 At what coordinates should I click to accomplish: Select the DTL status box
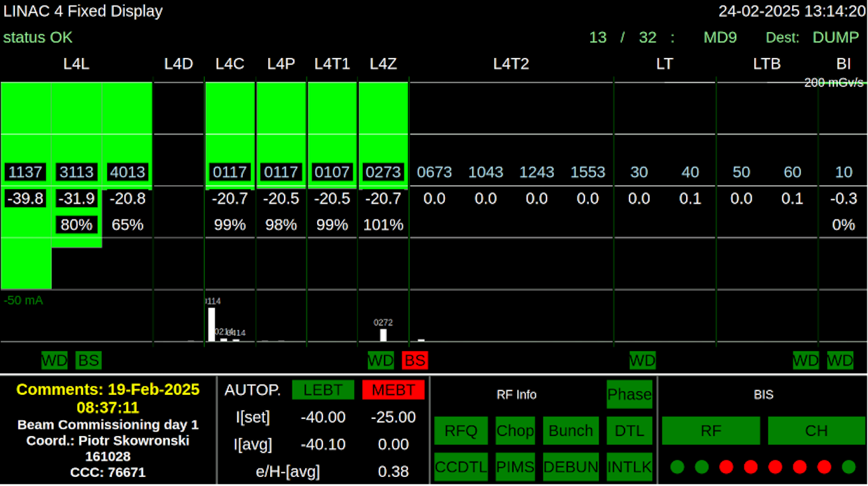(629, 431)
